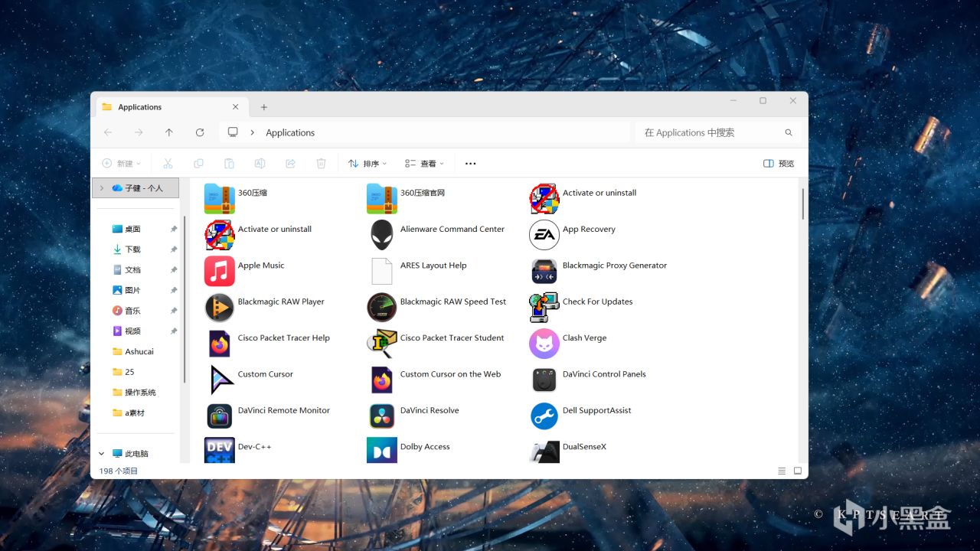Select the 360压缩官网 shortcut icon
The height and width of the screenshot is (551, 980).
(381, 199)
